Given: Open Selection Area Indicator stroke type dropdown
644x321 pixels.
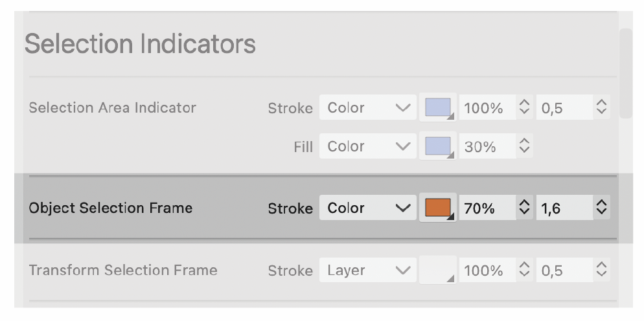Looking at the screenshot, I should (x=367, y=108).
